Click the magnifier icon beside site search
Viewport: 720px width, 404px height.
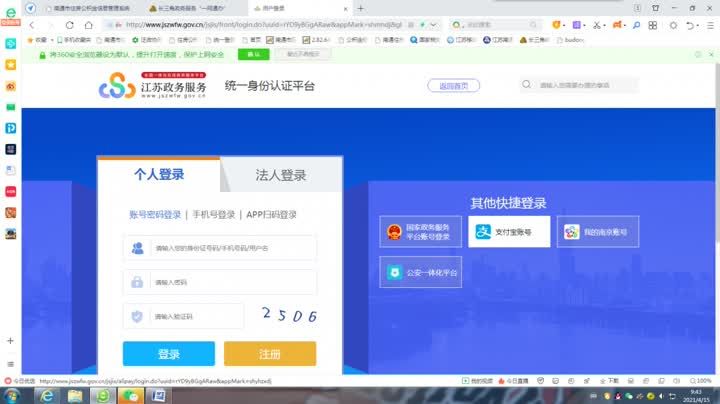[x=527, y=84]
